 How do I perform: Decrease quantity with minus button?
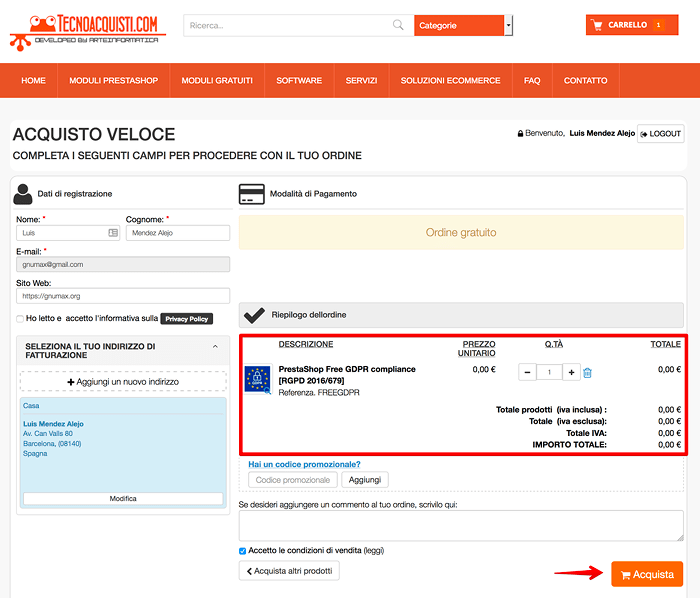point(527,372)
